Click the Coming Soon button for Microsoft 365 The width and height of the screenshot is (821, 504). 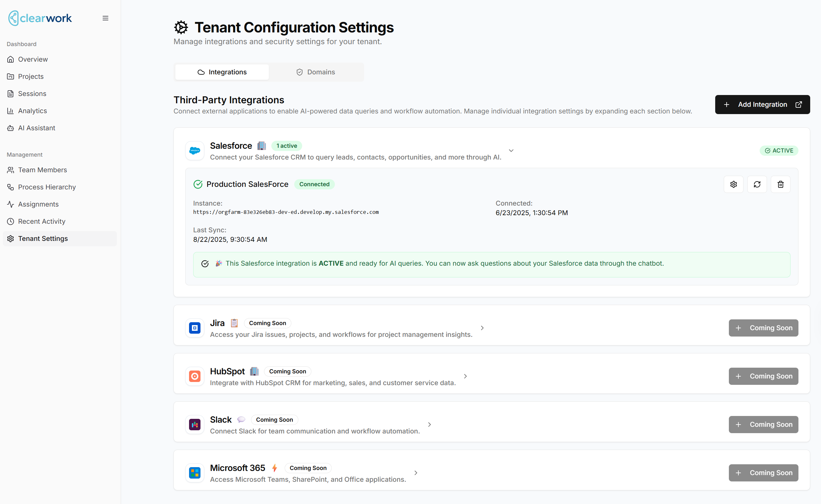(x=763, y=473)
